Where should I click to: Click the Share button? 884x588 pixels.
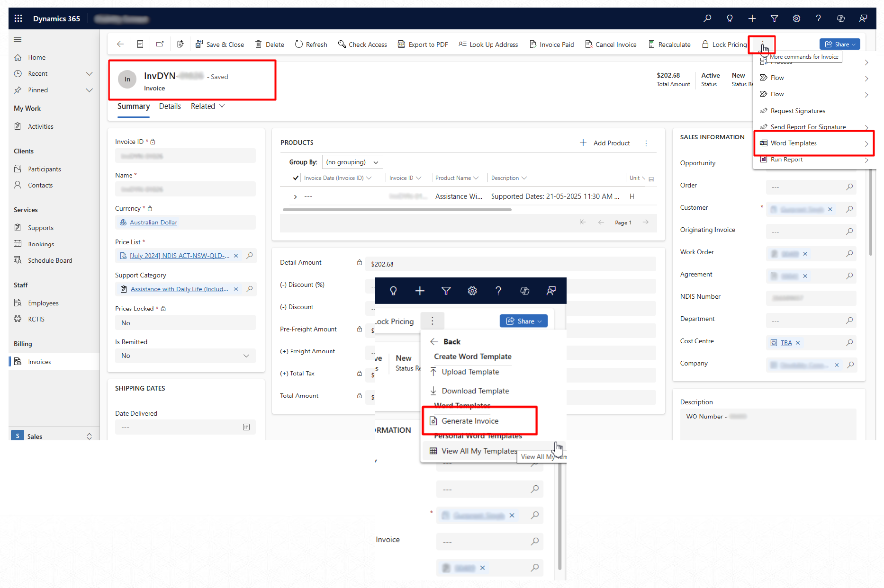[839, 44]
